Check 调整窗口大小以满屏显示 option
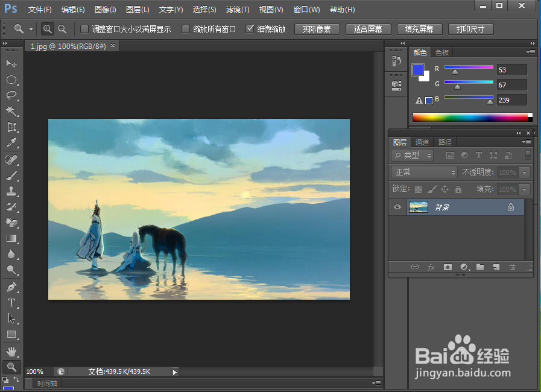 coord(83,28)
